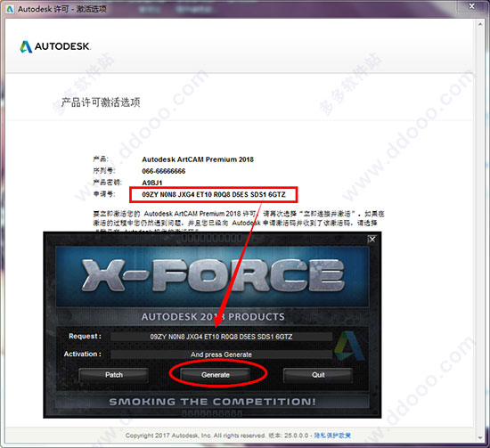Open the privacy policy link in footer
This screenshot has width=490, height=448.
pyautogui.click(x=332, y=436)
